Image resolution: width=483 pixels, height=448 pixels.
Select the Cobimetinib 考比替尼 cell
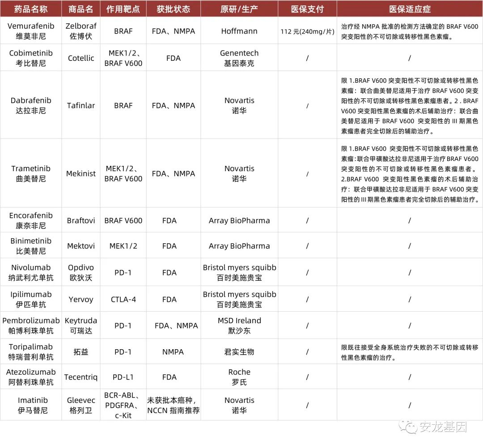point(31,58)
